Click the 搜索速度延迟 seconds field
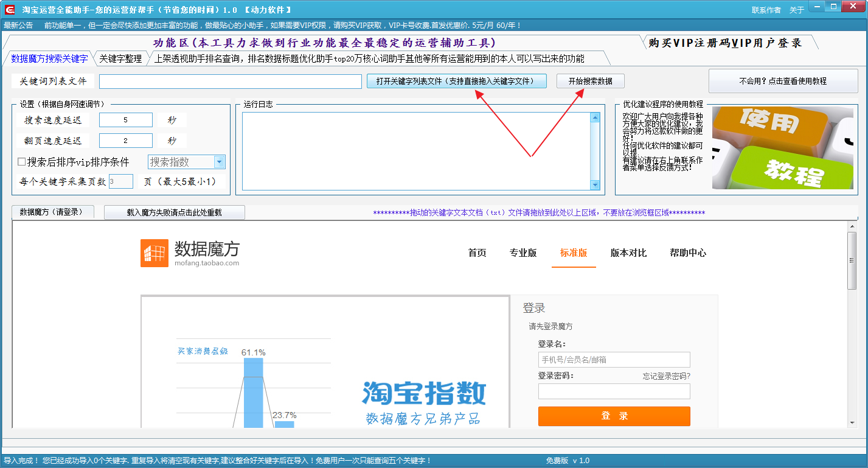 tap(126, 120)
